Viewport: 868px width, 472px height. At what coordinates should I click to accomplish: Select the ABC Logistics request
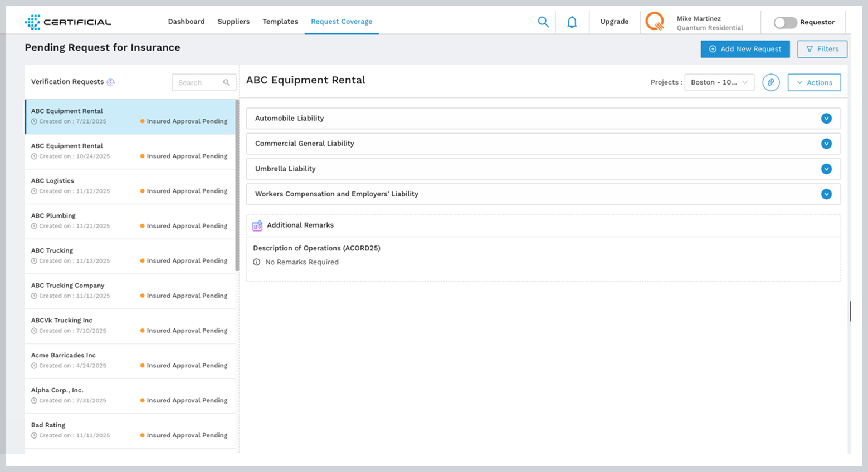coord(130,186)
